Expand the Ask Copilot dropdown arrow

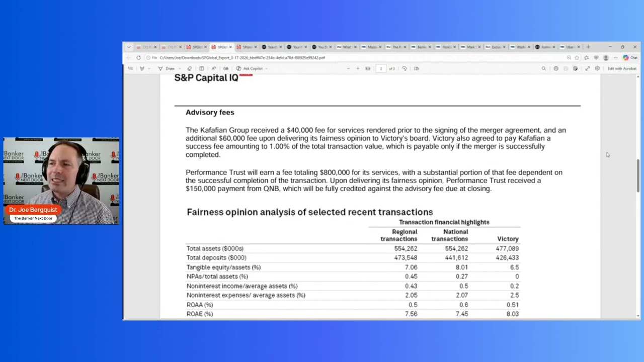point(266,68)
